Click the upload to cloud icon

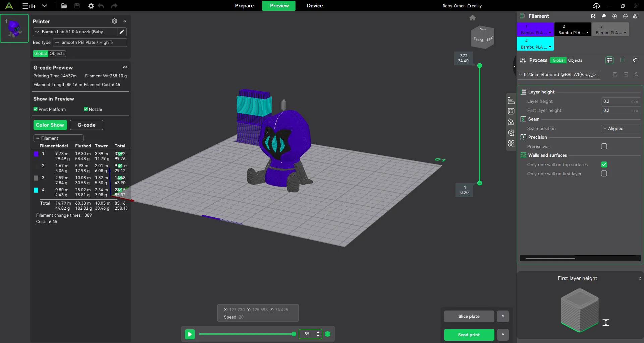[596, 6]
